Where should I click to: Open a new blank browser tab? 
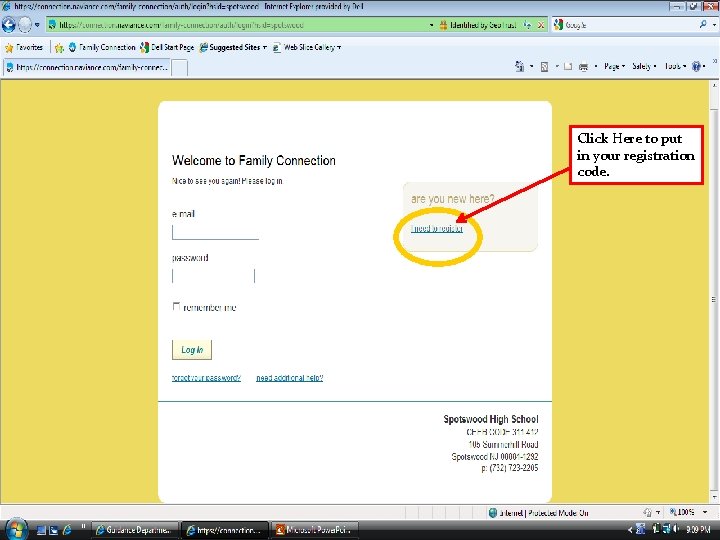(180, 68)
